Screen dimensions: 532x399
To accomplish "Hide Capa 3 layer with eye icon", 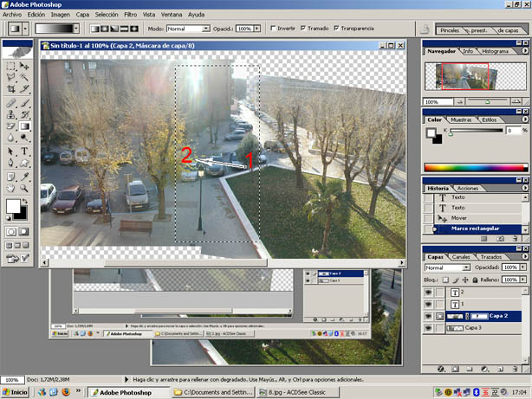I will (x=429, y=328).
